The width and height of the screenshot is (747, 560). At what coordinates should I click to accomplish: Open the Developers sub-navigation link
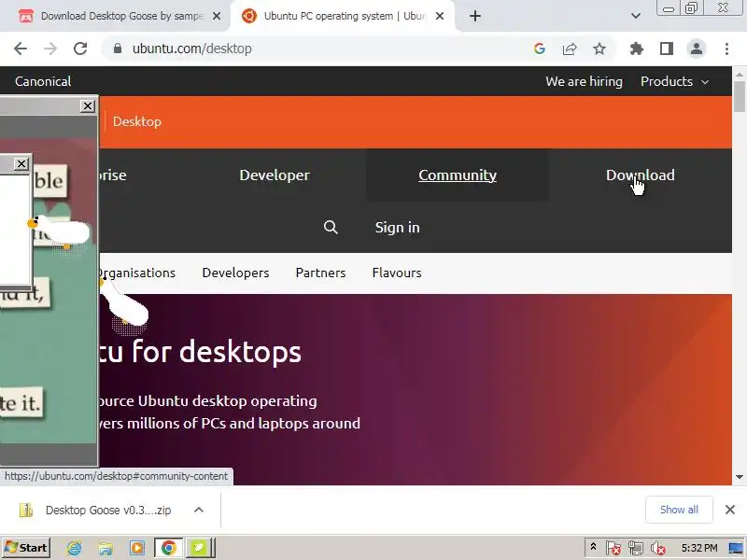[235, 273]
